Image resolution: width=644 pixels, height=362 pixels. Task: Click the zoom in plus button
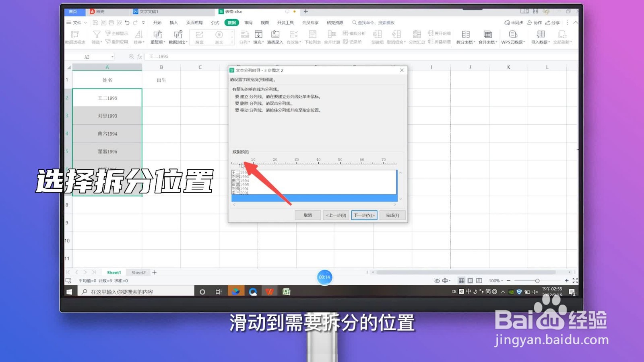567,281
